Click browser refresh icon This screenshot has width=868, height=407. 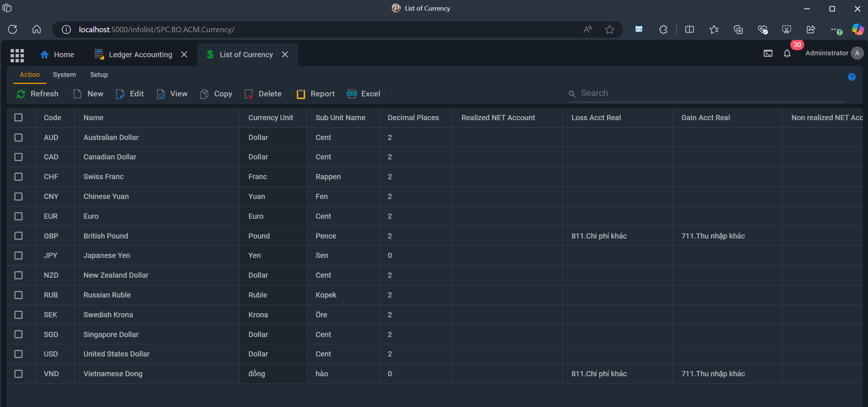coord(12,29)
